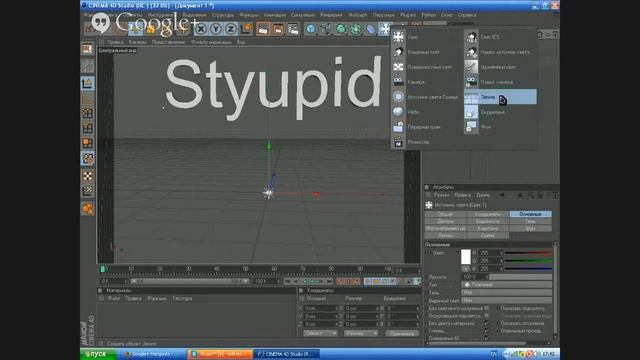Viewport: 640px width, 360px height.
Task: Open the render settings icon
Action: (293, 29)
